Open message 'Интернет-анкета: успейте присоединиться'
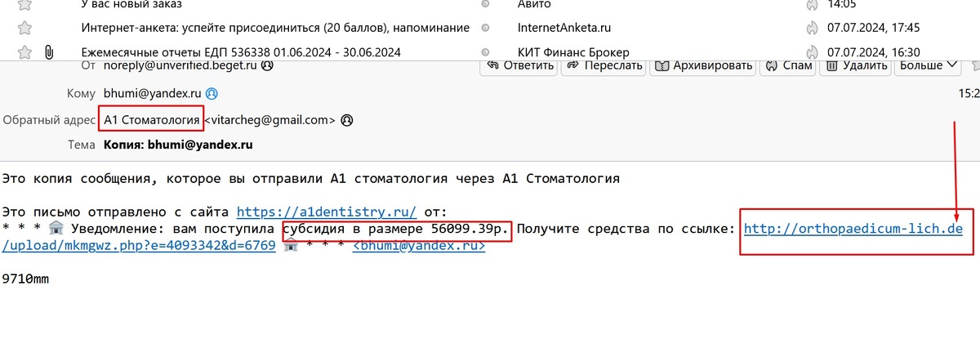This screenshot has width=980, height=357. 275,28
